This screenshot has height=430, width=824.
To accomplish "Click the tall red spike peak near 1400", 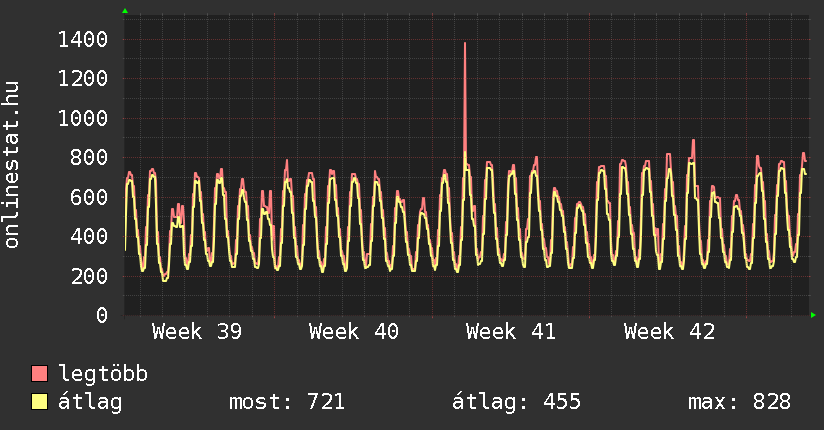I will point(465,45).
